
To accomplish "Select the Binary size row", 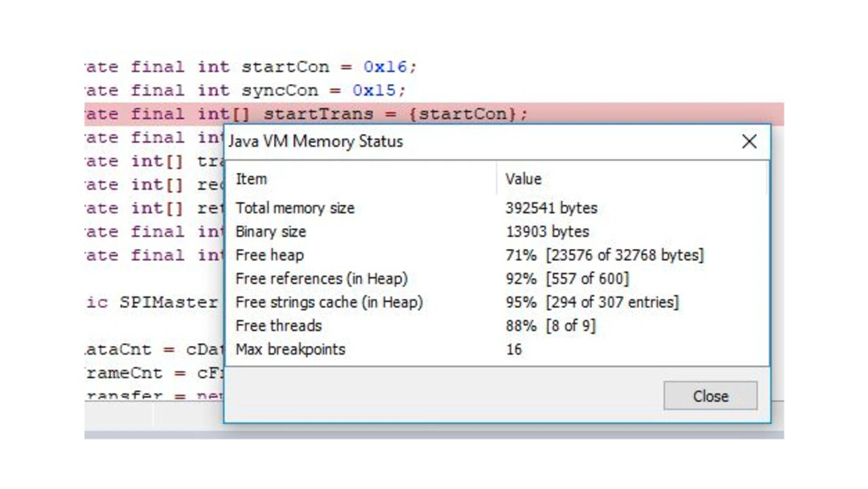I will tap(271, 232).
